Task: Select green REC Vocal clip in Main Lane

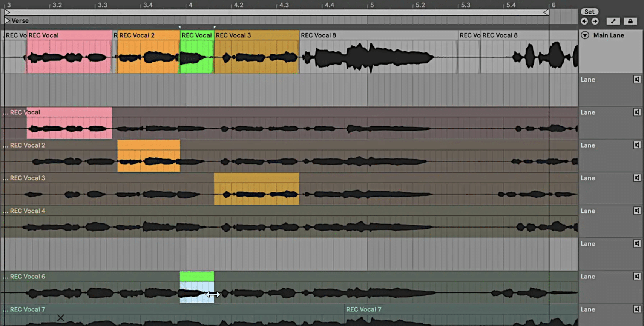Action: pyautogui.click(x=197, y=52)
